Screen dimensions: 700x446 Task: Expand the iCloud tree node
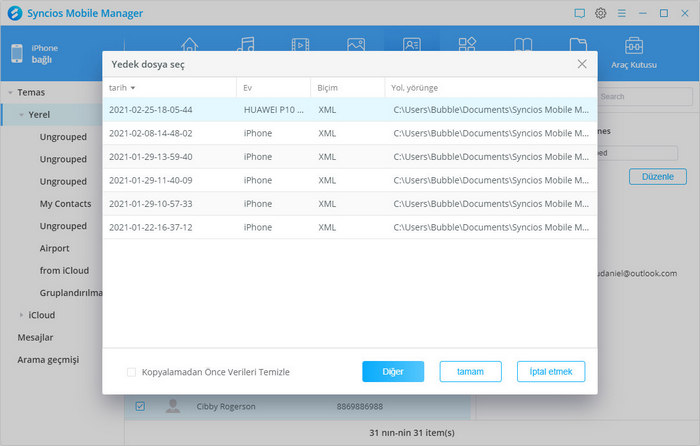click(x=21, y=315)
